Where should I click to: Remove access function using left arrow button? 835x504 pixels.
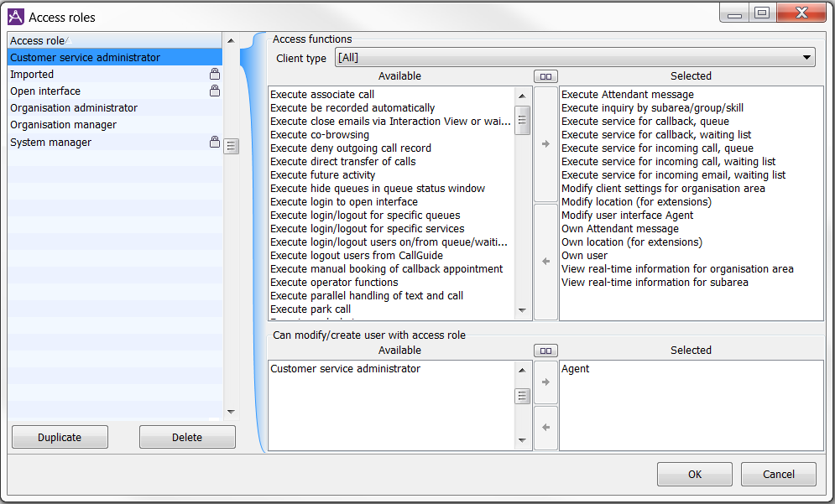(x=545, y=262)
